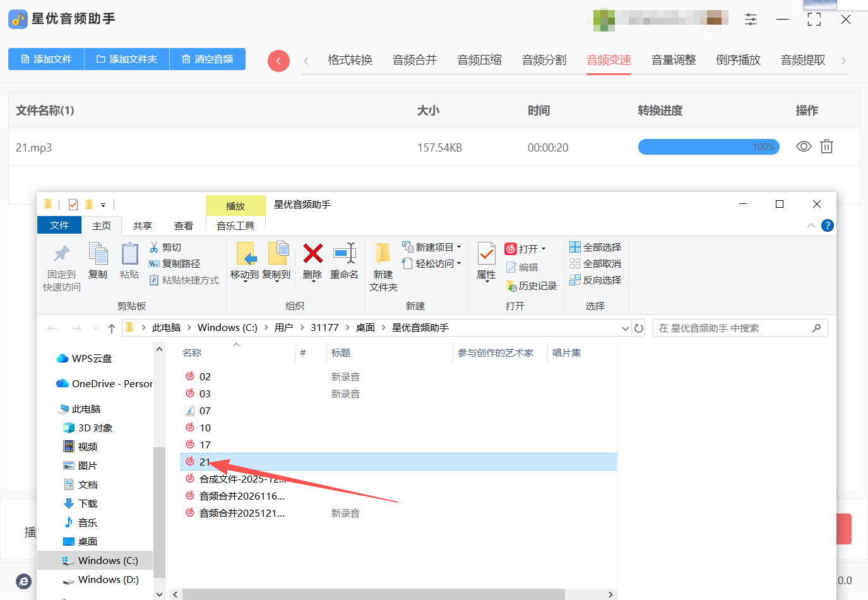
Task: Open the 共享 ribbon tab
Action: coord(143,225)
